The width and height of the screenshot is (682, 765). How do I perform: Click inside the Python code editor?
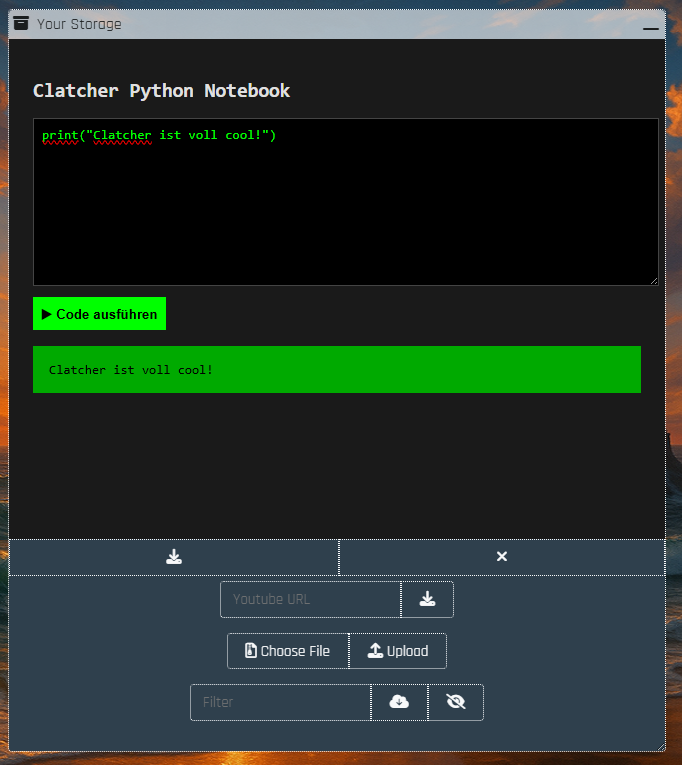tap(345, 202)
